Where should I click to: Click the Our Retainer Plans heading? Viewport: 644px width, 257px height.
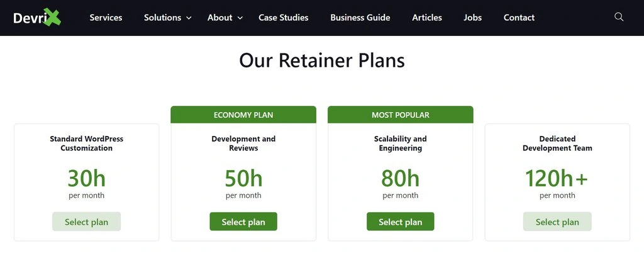322,60
